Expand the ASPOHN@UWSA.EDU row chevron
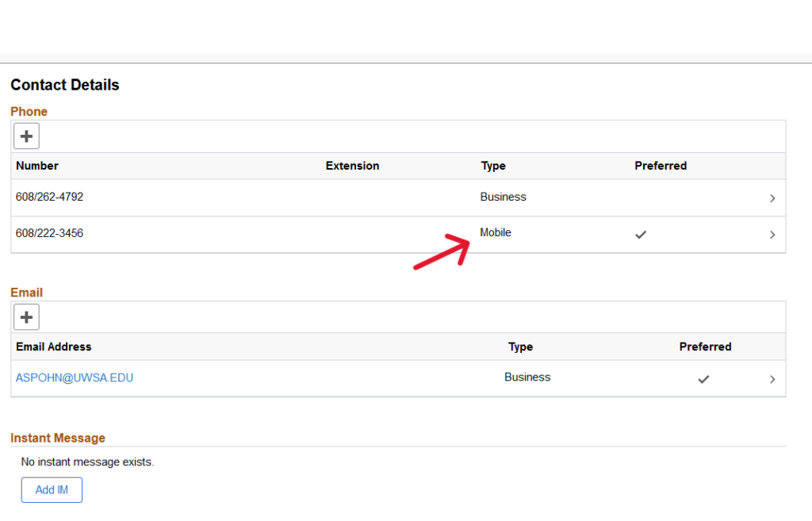The width and height of the screenshot is (812, 521). 772,379
